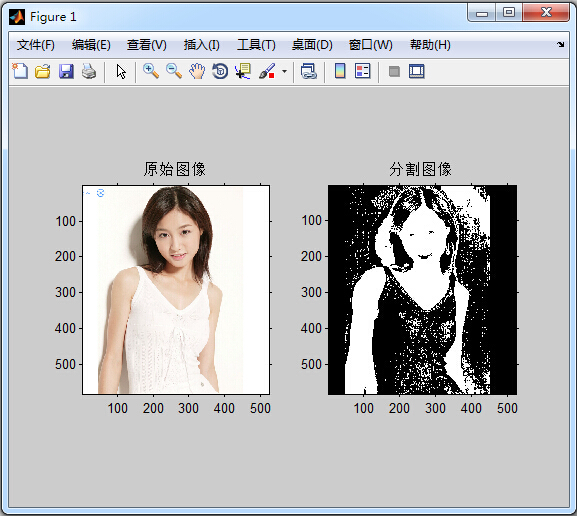This screenshot has height=516, width=577.
Task: Click the Hide Plot Tools icon
Action: [x=394, y=71]
